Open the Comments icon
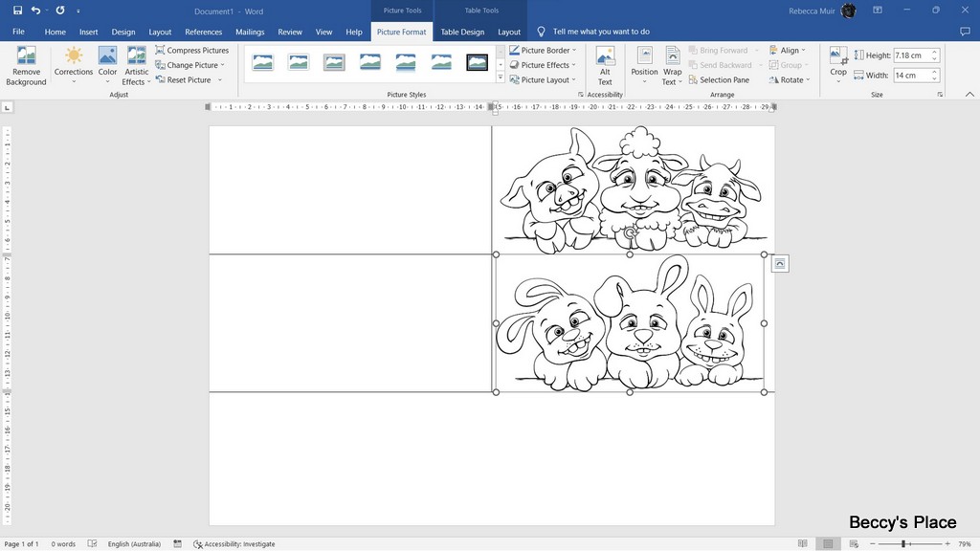 click(965, 32)
